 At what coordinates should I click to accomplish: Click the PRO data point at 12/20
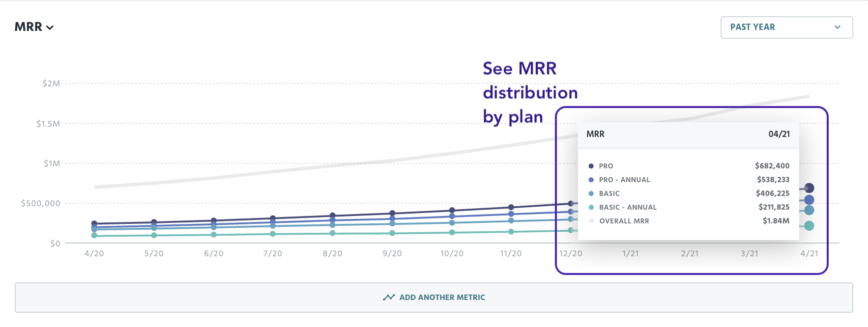(571, 203)
